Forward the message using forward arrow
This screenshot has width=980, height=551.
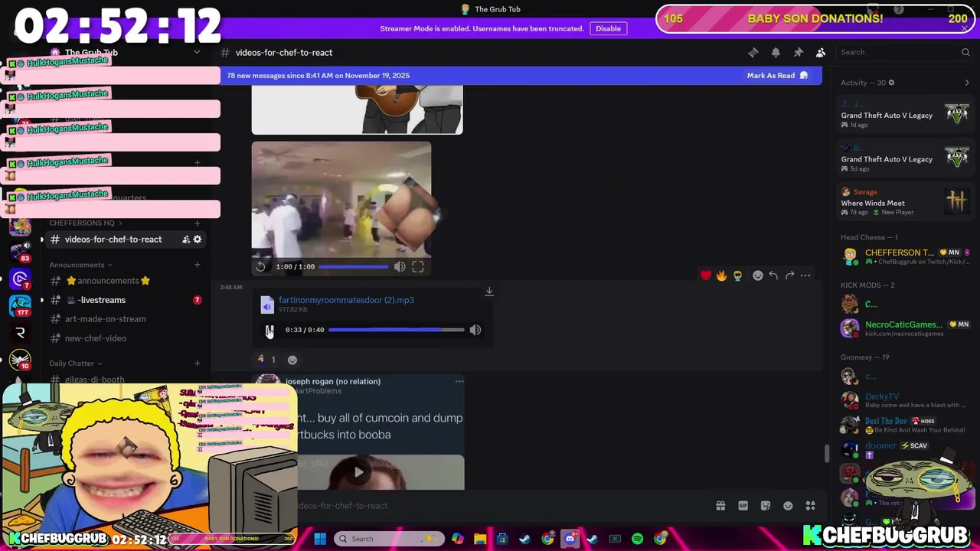pos(789,275)
